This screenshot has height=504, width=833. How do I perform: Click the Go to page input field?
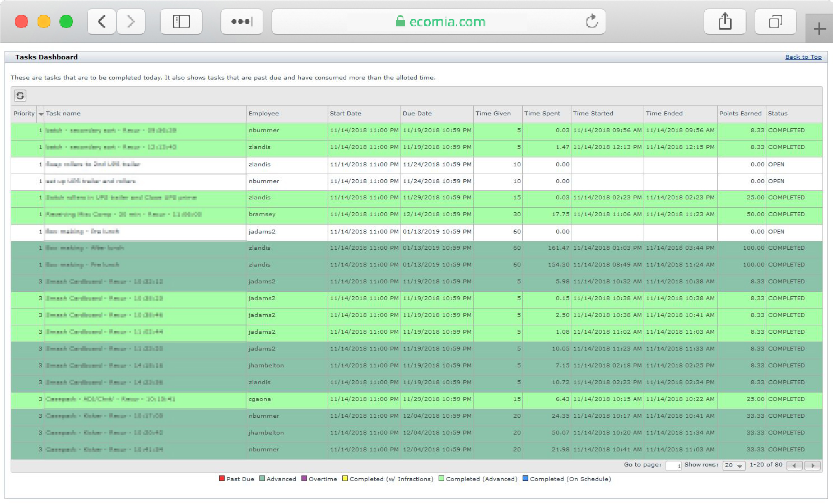pos(673,465)
